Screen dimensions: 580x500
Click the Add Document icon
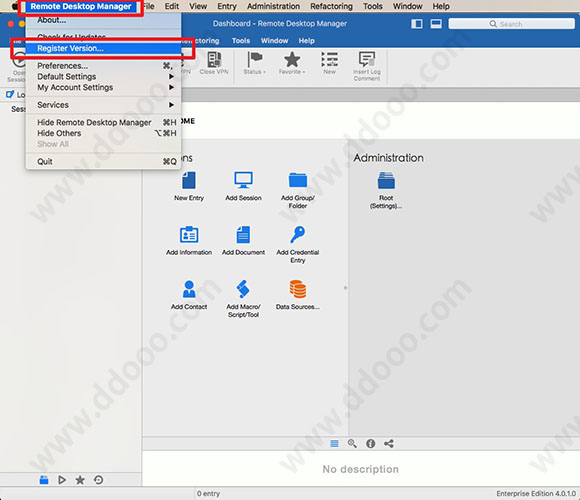pyautogui.click(x=243, y=234)
